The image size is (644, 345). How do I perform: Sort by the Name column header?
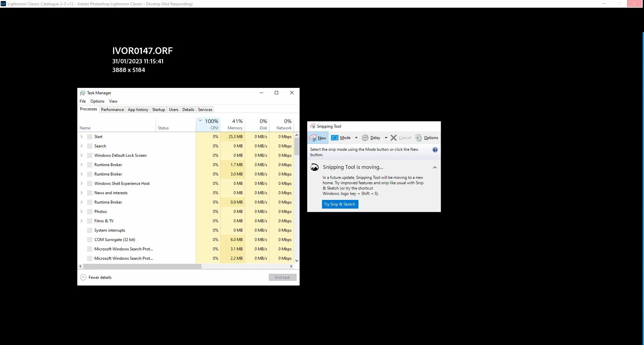117,124
